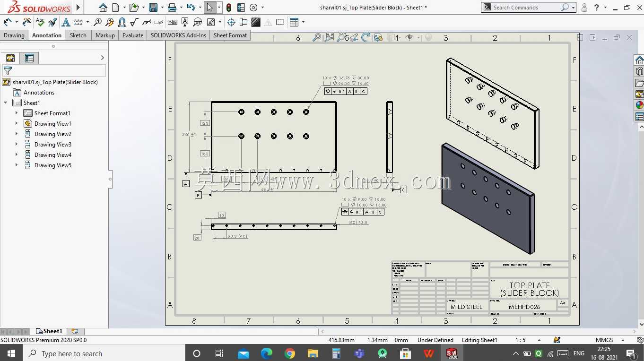644x361 pixels.
Task: Expand Drawing View3 node
Action: [x=17, y=144]
